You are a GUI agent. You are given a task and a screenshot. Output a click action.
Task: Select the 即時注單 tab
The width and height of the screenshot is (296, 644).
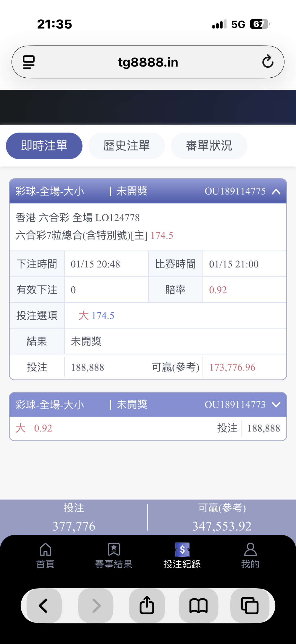(44, 146)
